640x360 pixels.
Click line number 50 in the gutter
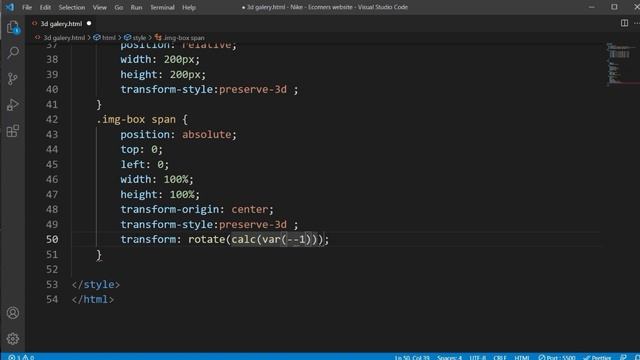(x=52, y=239)
